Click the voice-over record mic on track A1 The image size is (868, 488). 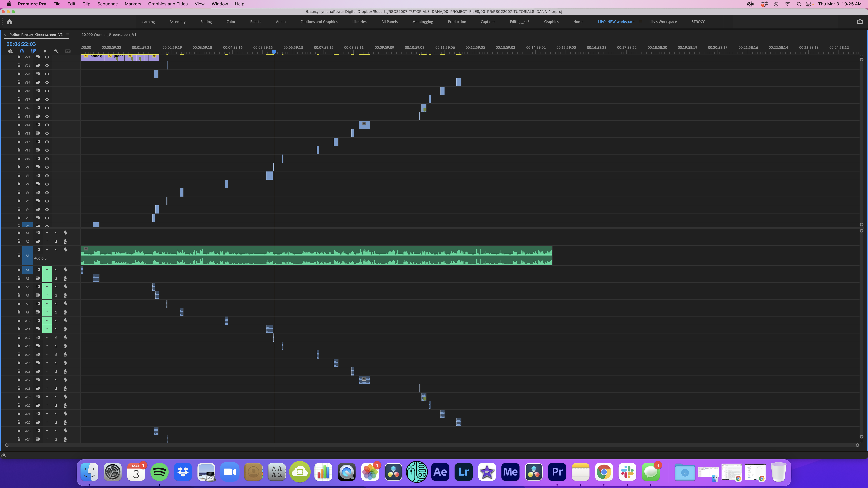65,233
